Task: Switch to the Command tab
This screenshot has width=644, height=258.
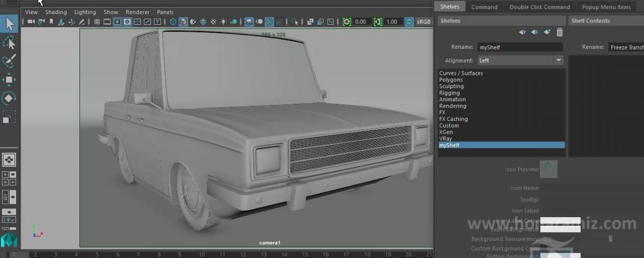Action: (x=484, y=7)
